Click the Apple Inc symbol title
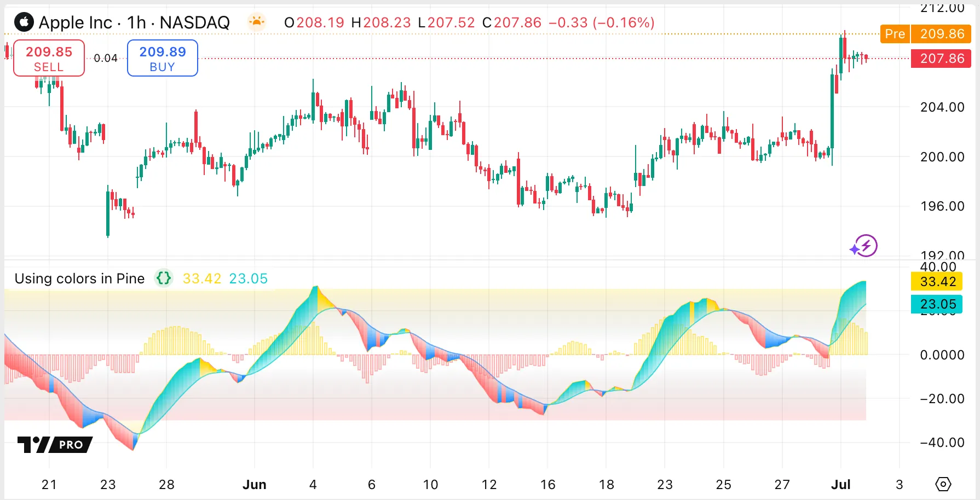The width and height of the screenshot is (980, 500). 76,22
